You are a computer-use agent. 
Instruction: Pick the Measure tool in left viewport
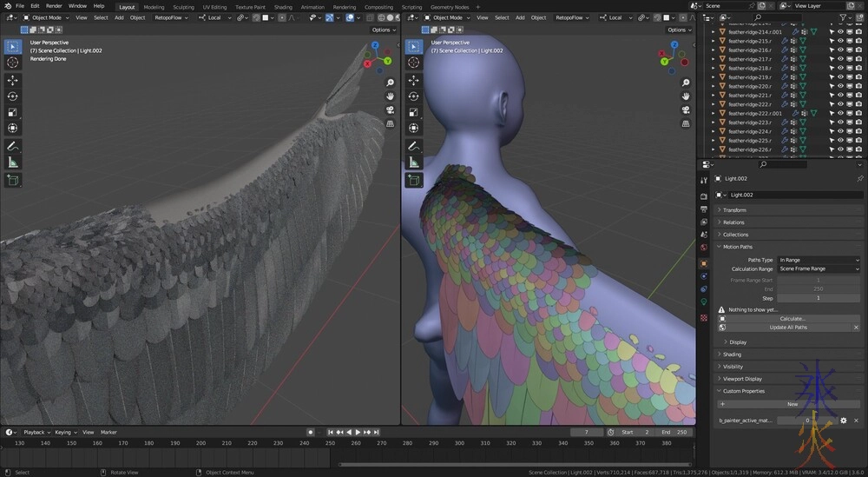tap(13, 162)
